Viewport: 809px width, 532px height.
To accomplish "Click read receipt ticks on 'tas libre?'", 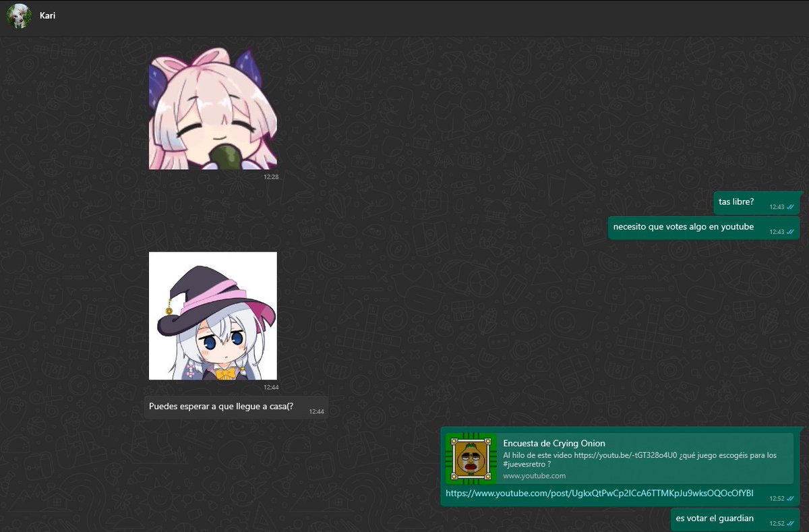I will [x=790, y=207].
